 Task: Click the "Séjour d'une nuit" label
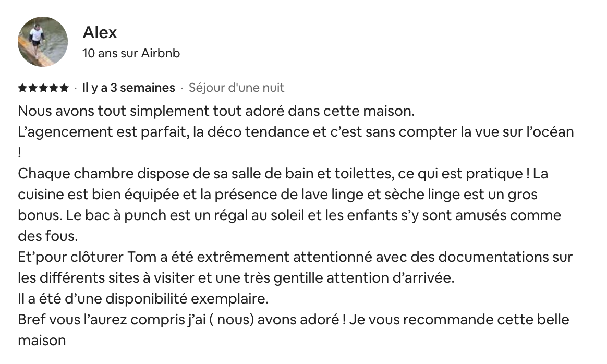236,88
